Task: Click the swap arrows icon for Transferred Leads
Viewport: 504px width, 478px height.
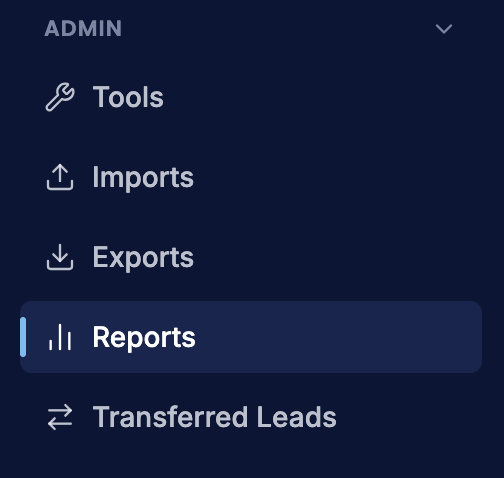Action: pos(60,417)
